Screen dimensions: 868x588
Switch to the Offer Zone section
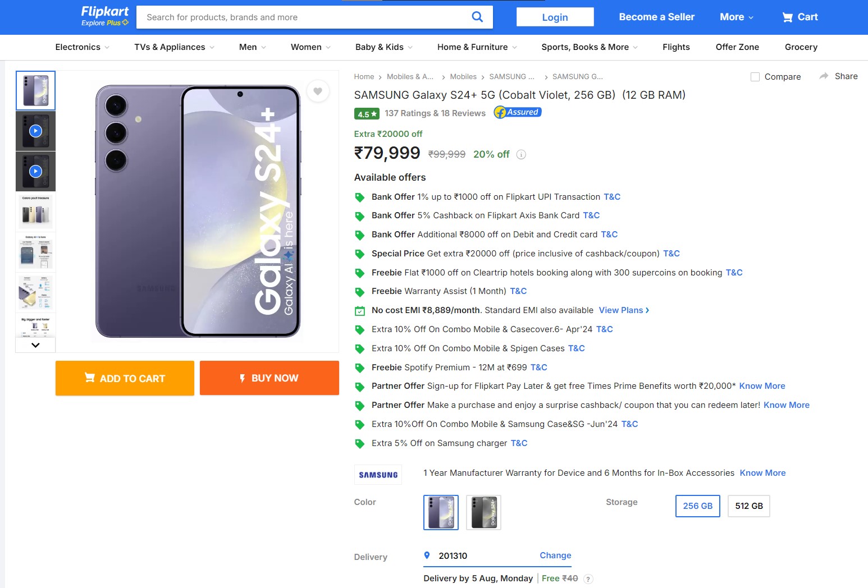pos(737,47)
